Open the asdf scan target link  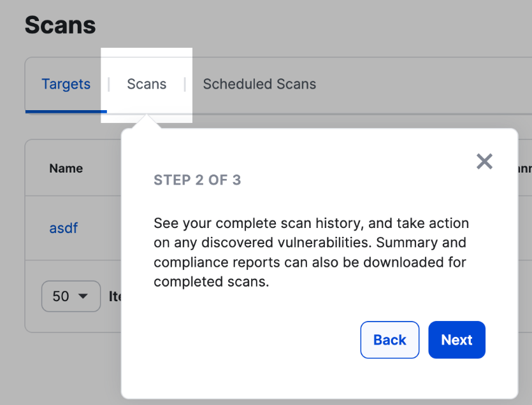point(63,228)
